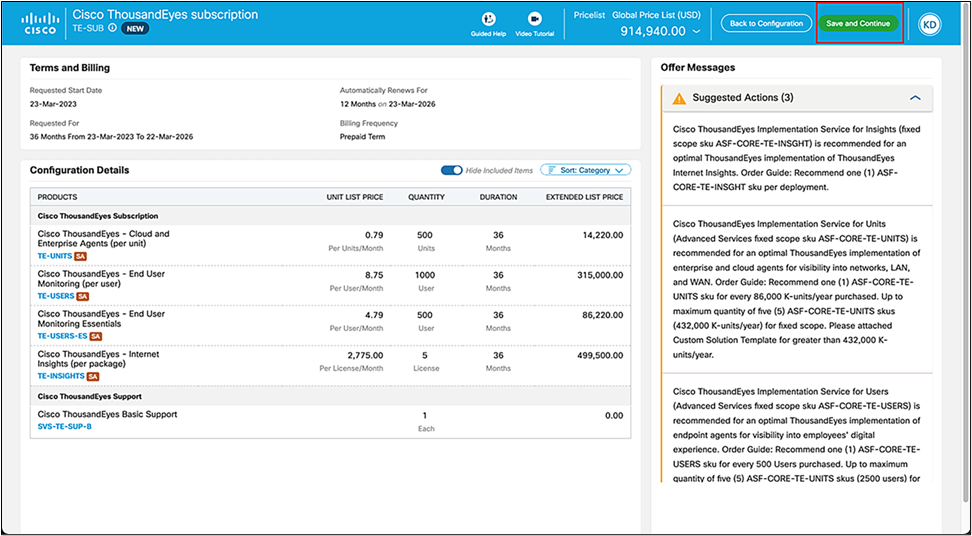Click the Suggested Actions warning icon
Viewport: 972px width, 536px height.
pyautogui.click(x=679, y=98)
